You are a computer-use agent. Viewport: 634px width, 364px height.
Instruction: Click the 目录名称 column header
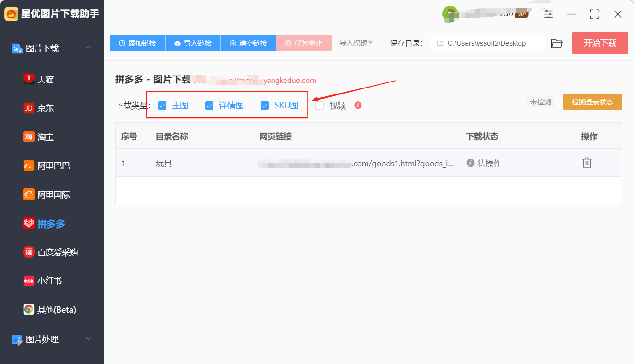172,136
